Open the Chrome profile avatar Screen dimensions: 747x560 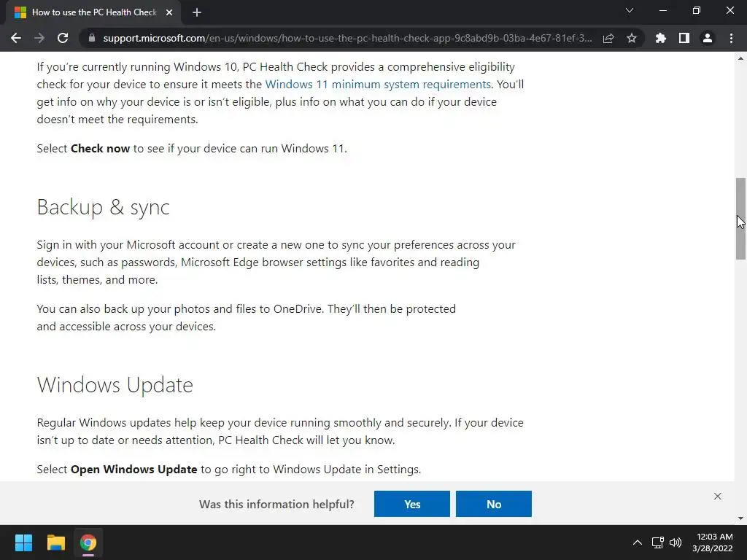(x=708, y=38)
